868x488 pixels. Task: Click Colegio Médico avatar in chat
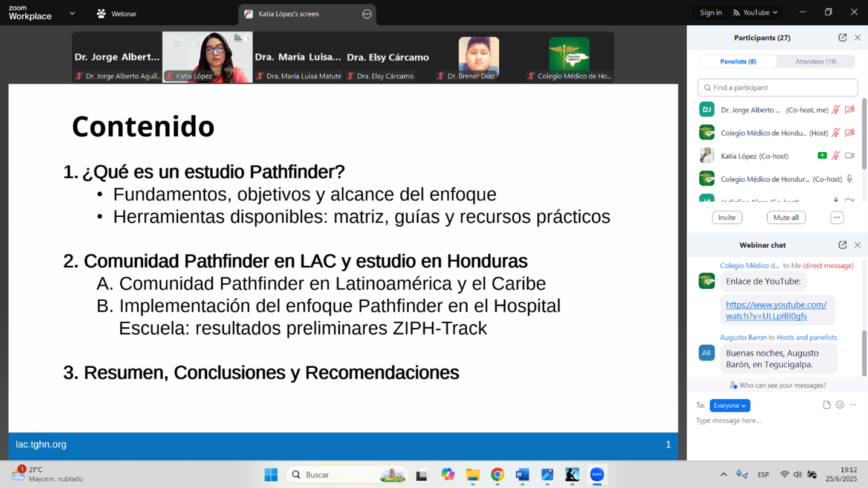[707, 281]
